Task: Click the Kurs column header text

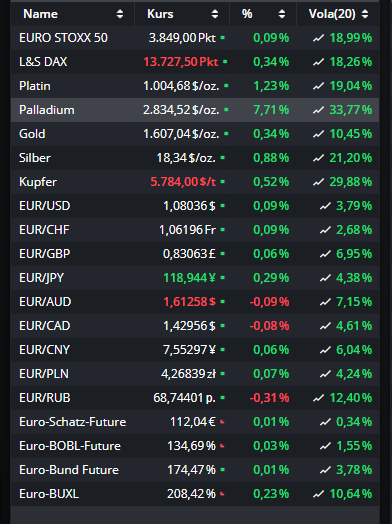Action: pyautogui.click(x=160, y=14)
